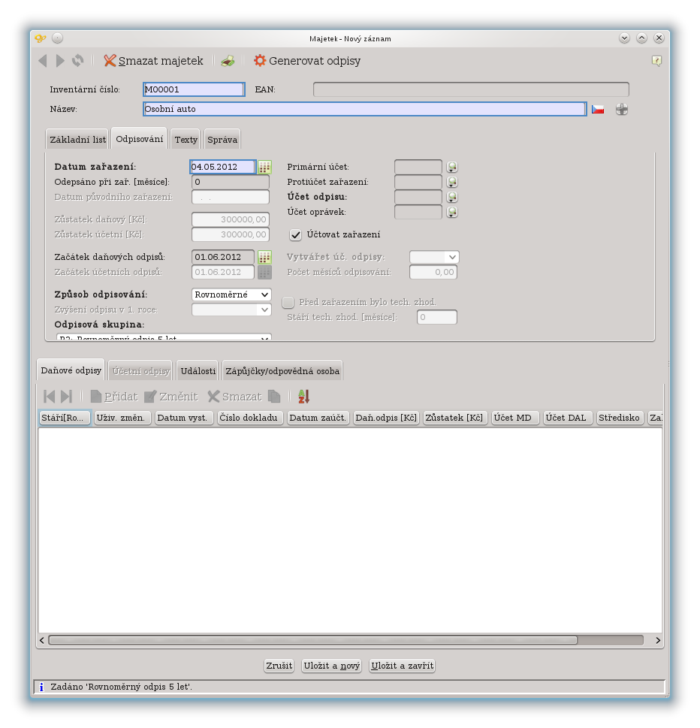Click the money/print icon in toolbar

228,61
